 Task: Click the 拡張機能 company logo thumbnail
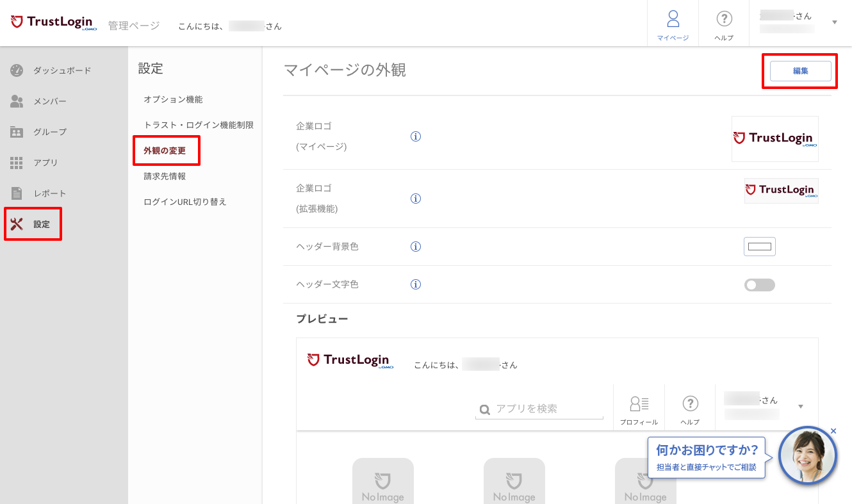(x=782, y=191)
